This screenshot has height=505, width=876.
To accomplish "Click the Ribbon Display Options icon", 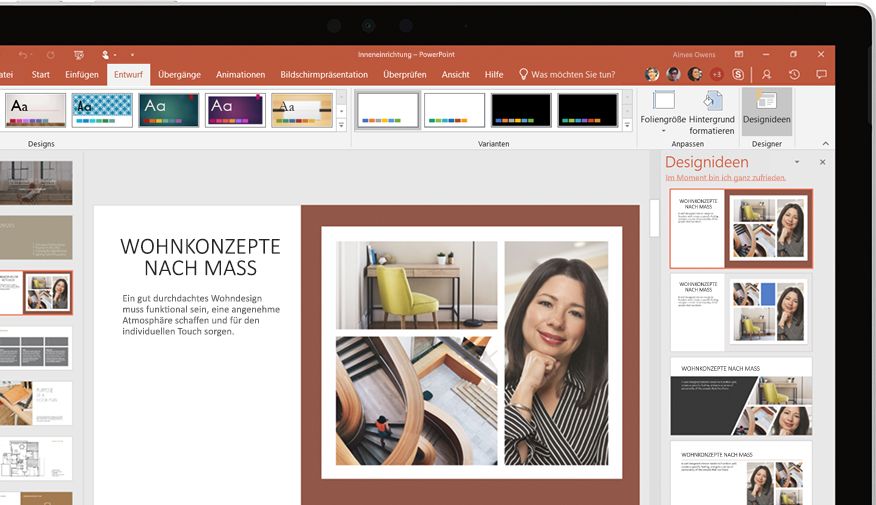I will pos(739,54).
